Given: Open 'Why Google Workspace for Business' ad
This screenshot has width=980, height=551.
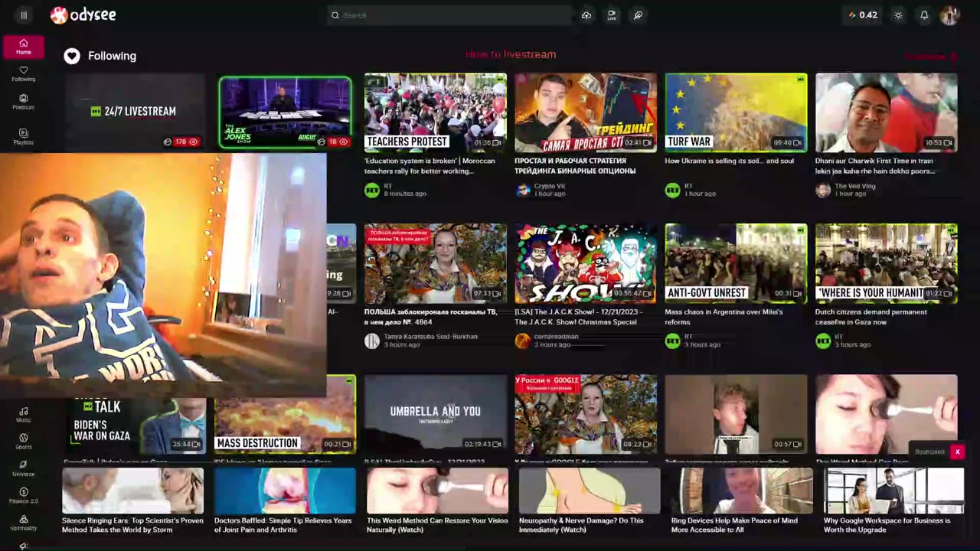Looking at the screenshot, I should click(893, 501).
